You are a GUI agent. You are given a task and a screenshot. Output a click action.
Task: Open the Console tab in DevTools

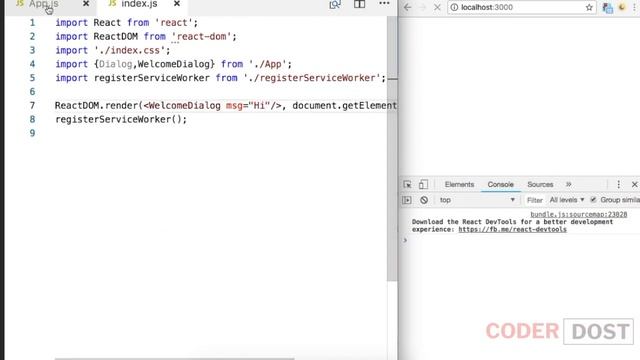[500, 184]
